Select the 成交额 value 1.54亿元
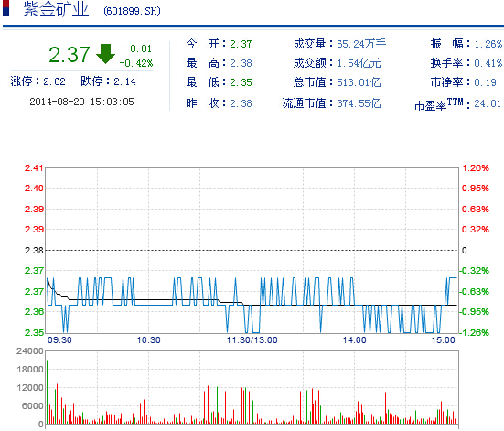The image size is (504, 431). click(x=359, y=63)
